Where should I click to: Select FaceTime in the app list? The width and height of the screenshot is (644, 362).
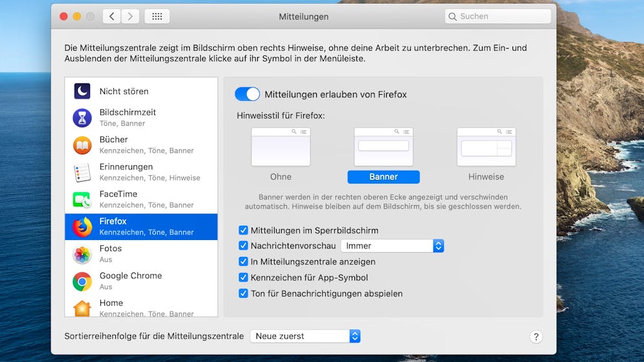pos(141,200)
